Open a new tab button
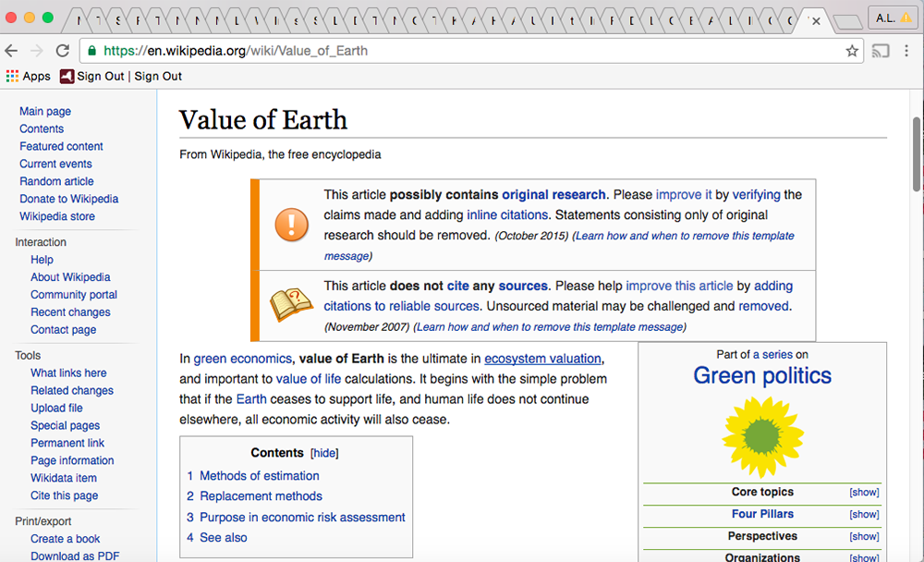 coord(847,22)
